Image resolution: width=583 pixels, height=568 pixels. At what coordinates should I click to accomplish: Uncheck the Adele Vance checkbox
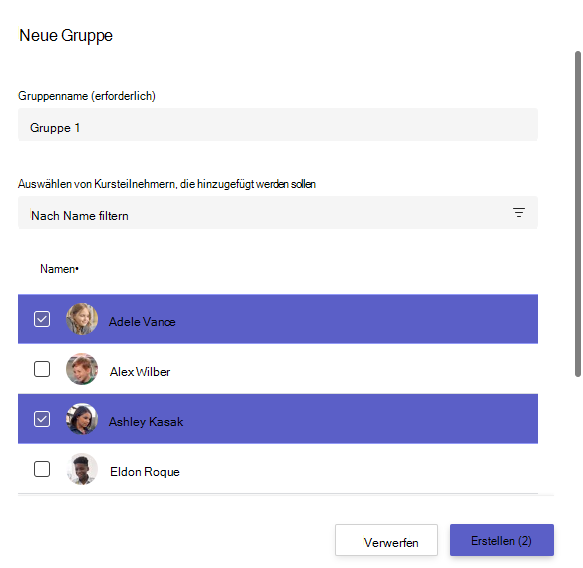pos(42,319)
